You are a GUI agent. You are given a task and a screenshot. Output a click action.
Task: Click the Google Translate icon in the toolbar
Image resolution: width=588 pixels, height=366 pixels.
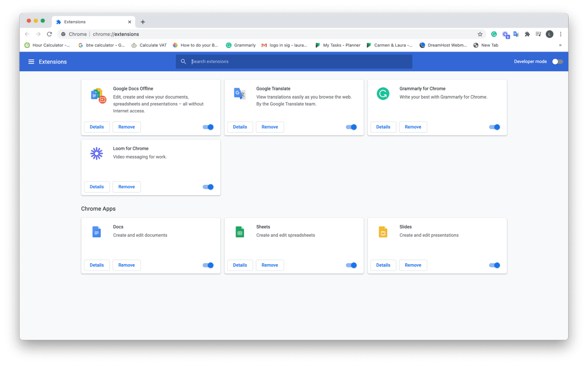pos(516,34)
